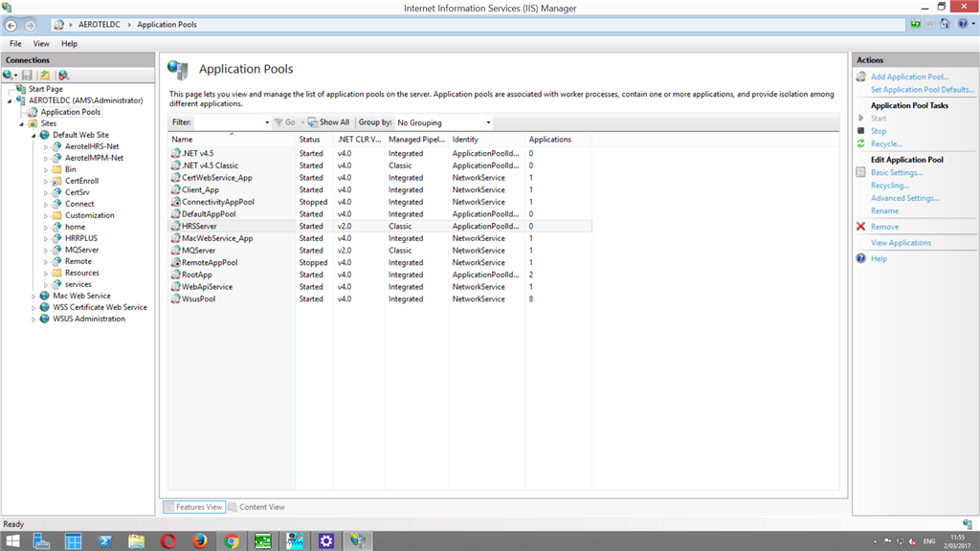The width and height of the screenshot is (980, 551).
Task: Open Advanced Settings in Actions pane
Action: (x=905, y=198)
